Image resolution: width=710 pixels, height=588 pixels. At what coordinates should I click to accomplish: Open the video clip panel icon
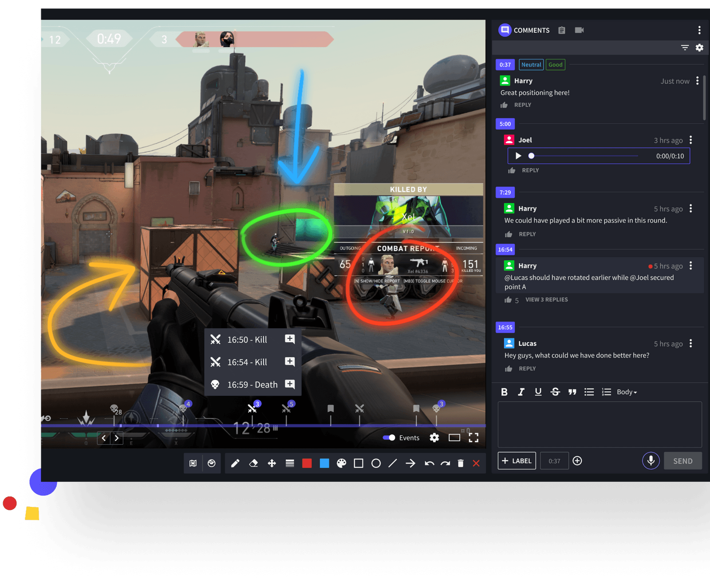(x=579, y=30)
